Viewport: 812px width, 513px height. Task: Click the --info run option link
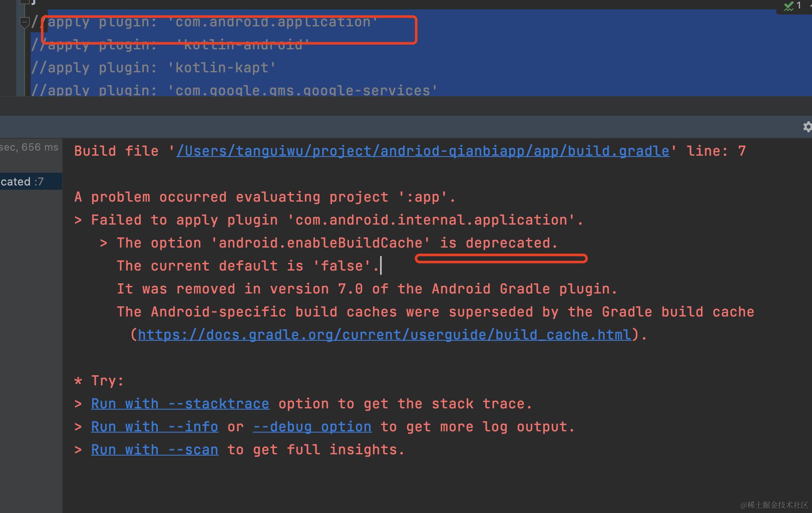(x=154, y=426)
